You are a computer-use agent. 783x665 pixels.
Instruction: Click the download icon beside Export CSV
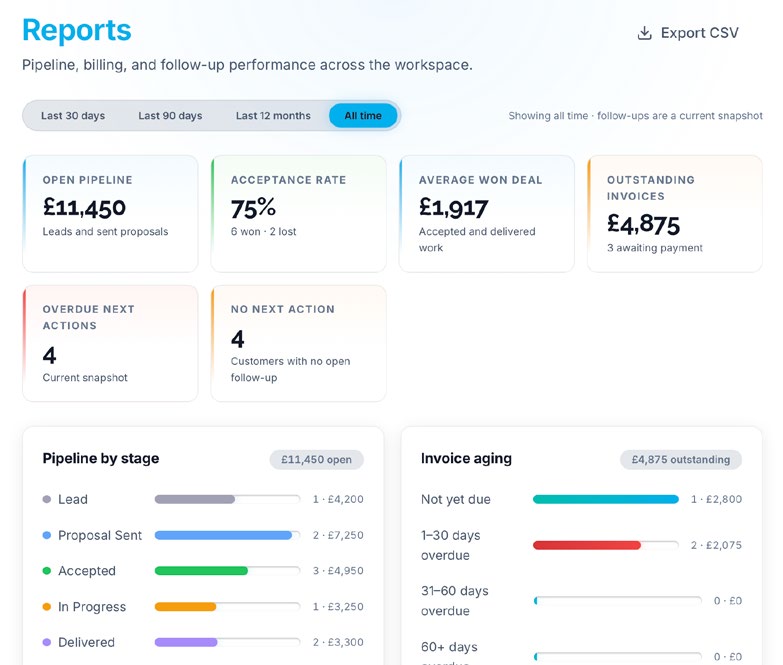tap(644, 33)
